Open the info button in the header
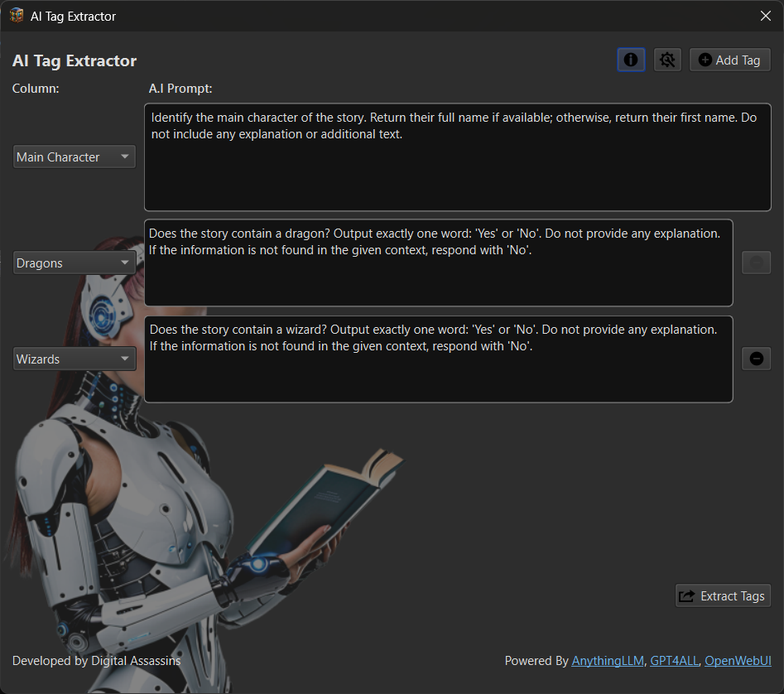The height and width of the screenshot is (694, 784). point(631,60)
